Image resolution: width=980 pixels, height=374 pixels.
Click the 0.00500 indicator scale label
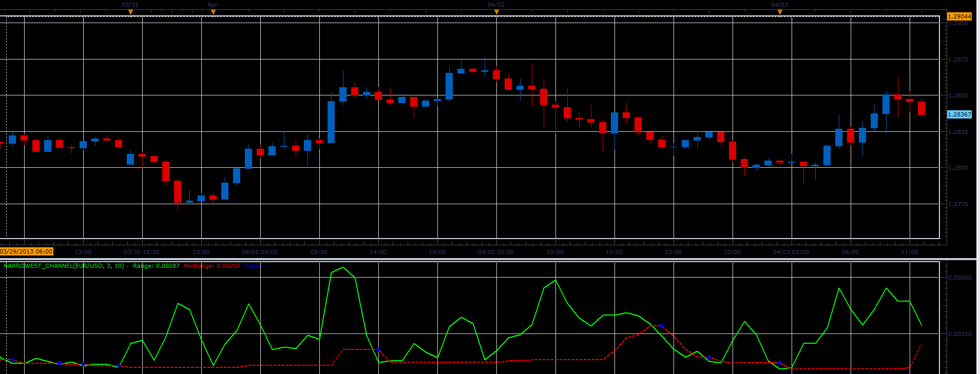pos(960,278)
